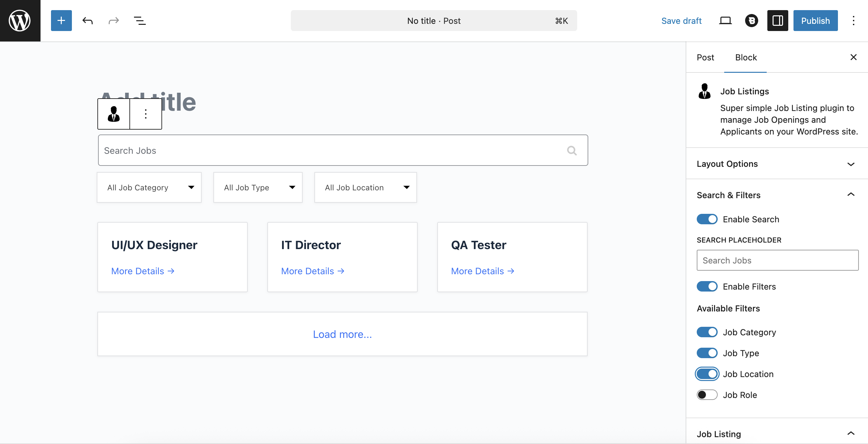Open the document overview list icon
The height and width of the screenshot is (444, 868).
coord(140,21)
